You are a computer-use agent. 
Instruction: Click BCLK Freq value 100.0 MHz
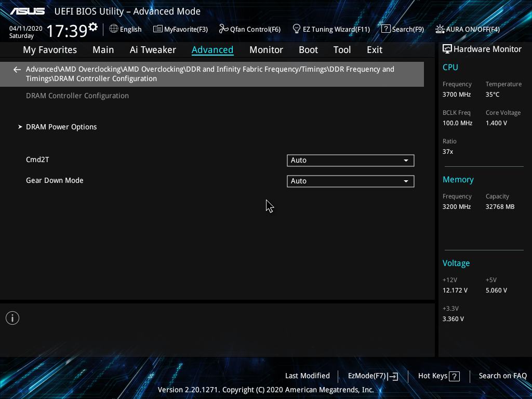point(457,123)
